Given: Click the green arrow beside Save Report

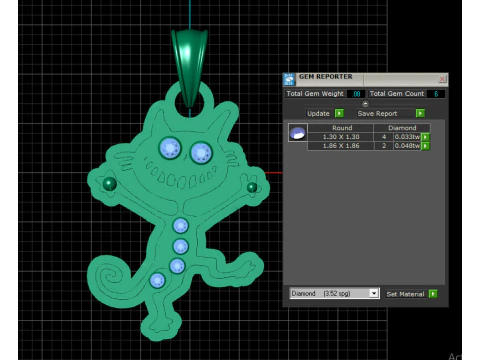Looking at the screenshot, I should click(420, 113).
